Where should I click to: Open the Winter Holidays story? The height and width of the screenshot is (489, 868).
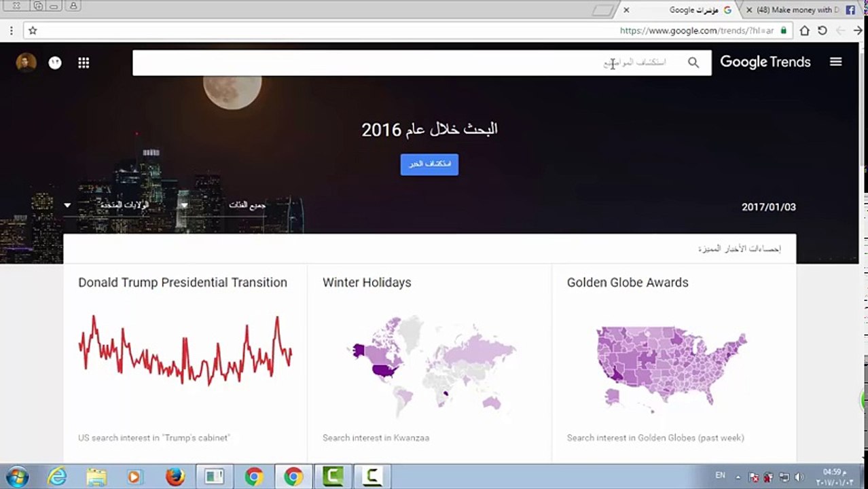367,283
